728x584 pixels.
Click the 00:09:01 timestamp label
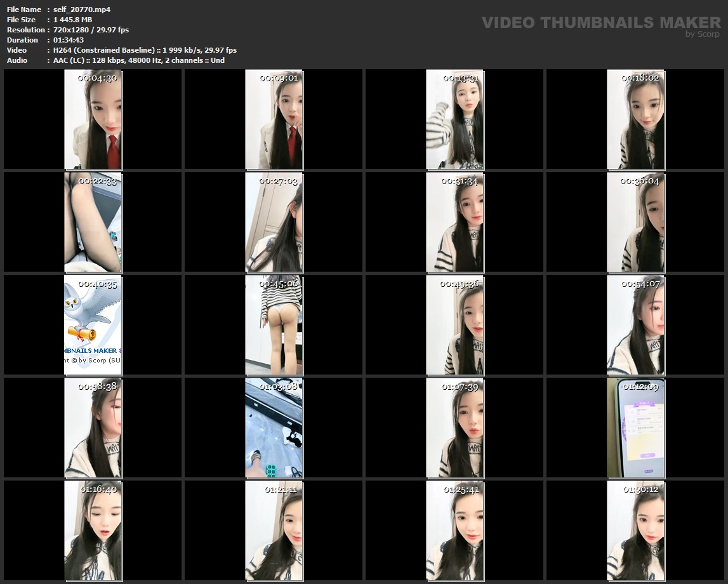[279, 78]
